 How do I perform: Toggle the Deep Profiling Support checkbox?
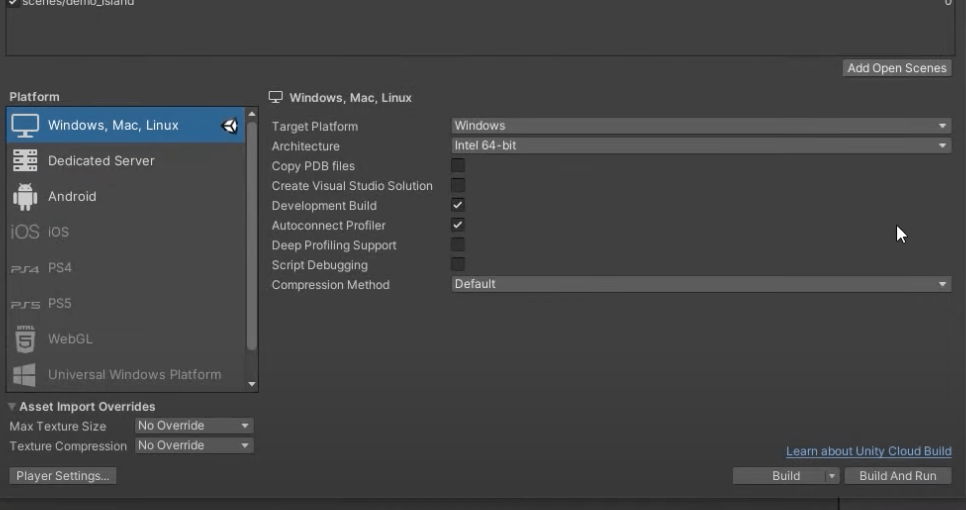point(458,245)
